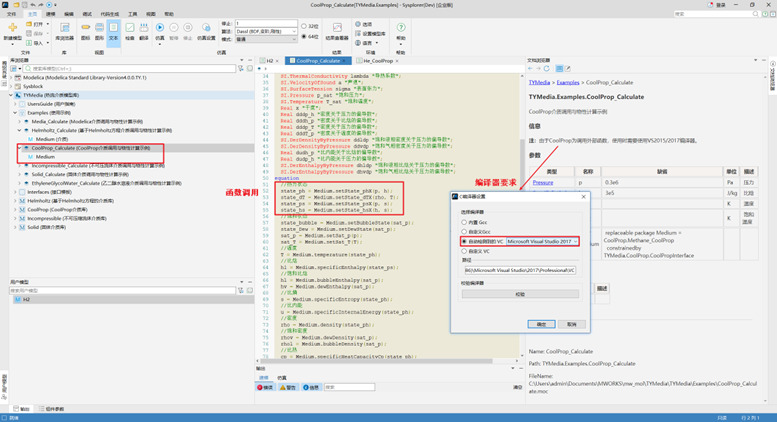The image size is (777, 422).
Task: Select H2 in the user models list
Action: [x=131, y=300]
